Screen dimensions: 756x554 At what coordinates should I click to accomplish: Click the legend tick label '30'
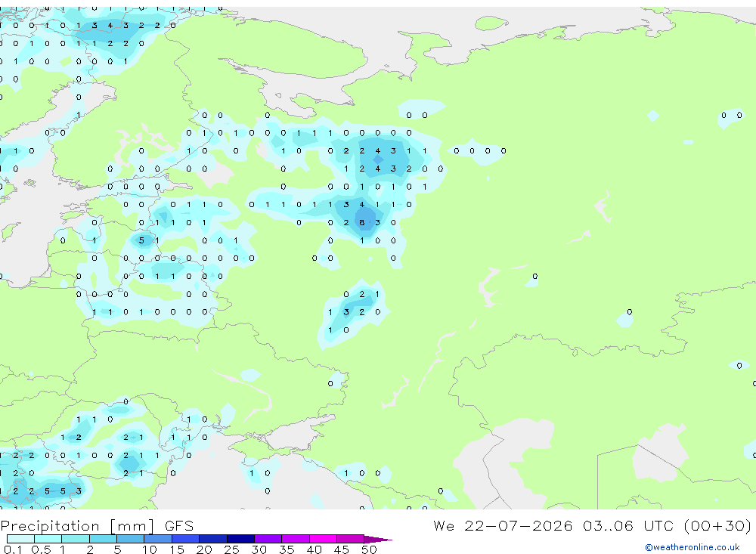click(259, 549)
